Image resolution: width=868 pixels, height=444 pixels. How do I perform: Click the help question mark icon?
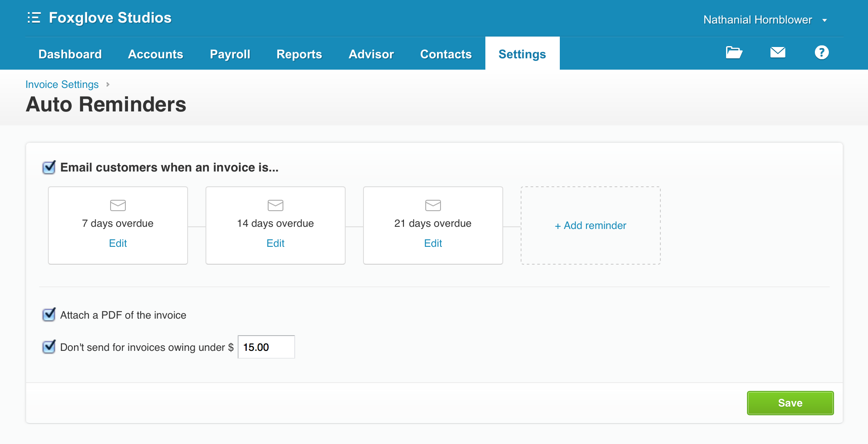tap(821, 53)
